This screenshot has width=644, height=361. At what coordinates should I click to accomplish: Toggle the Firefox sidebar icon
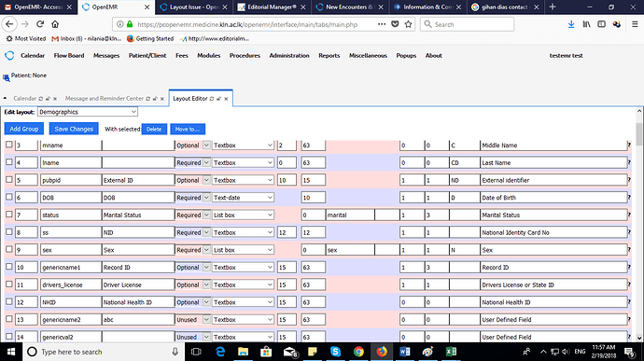[601, 24]
